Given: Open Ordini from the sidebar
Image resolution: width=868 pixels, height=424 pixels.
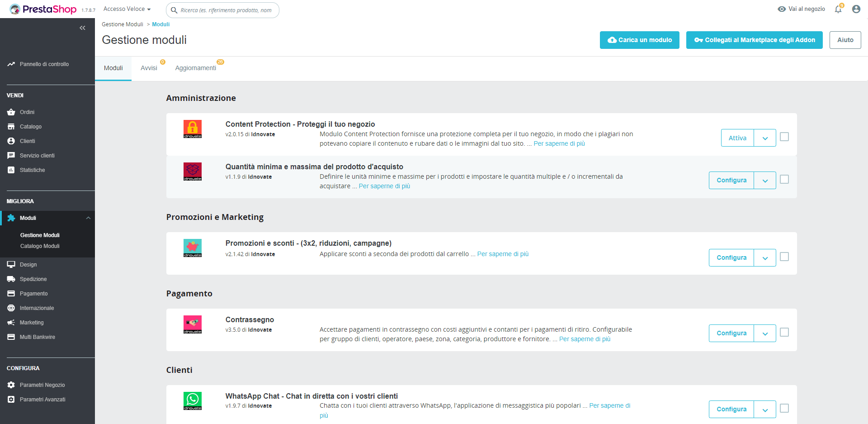Looking at the screenshot, I should click(27, 112).
